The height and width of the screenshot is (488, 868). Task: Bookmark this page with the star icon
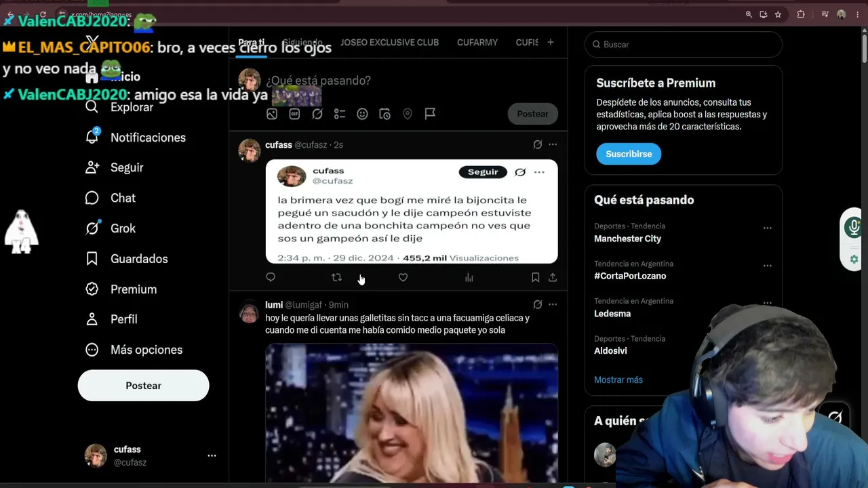click(x=778, y=14)
